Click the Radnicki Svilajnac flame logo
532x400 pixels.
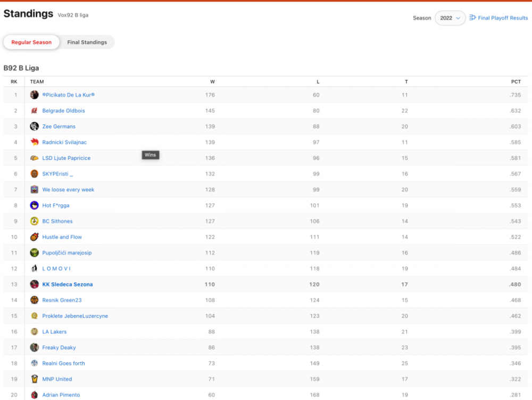[34, 142]
